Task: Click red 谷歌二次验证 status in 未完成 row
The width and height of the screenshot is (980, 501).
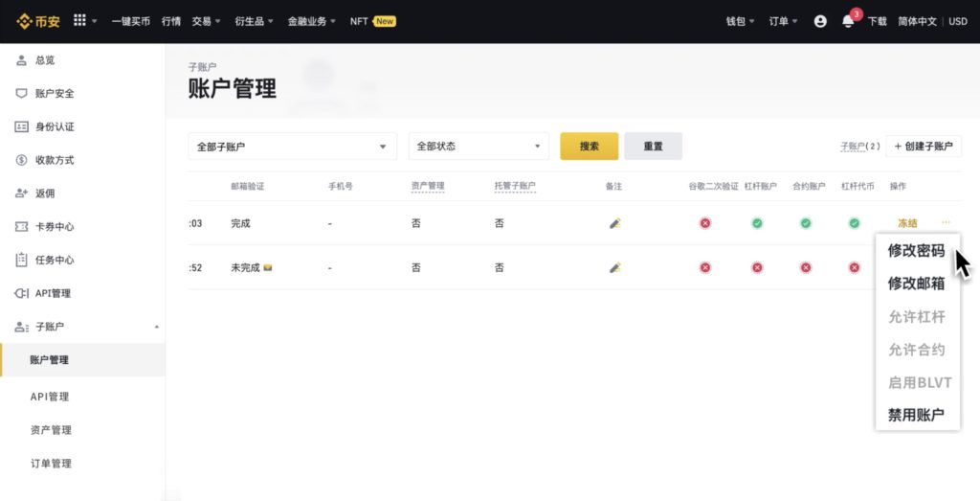Action: pyautogui.click(x=705, y=267)
